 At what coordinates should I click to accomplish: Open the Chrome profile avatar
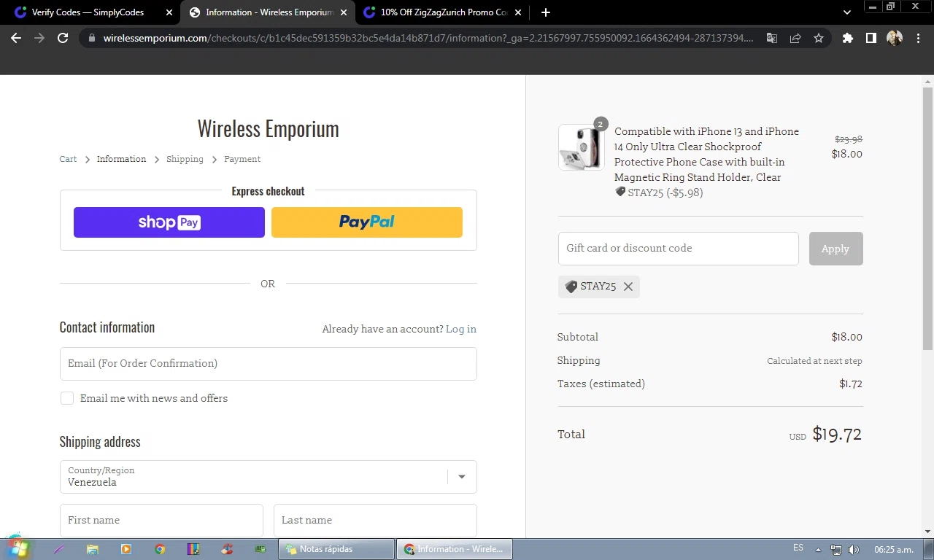pos(895,38)
